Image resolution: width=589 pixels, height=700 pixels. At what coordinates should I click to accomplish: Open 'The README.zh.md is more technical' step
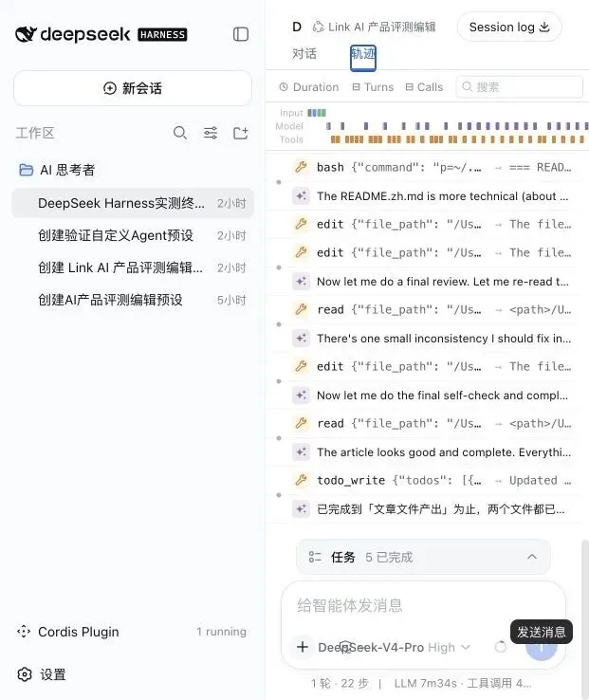click(433, 196)
